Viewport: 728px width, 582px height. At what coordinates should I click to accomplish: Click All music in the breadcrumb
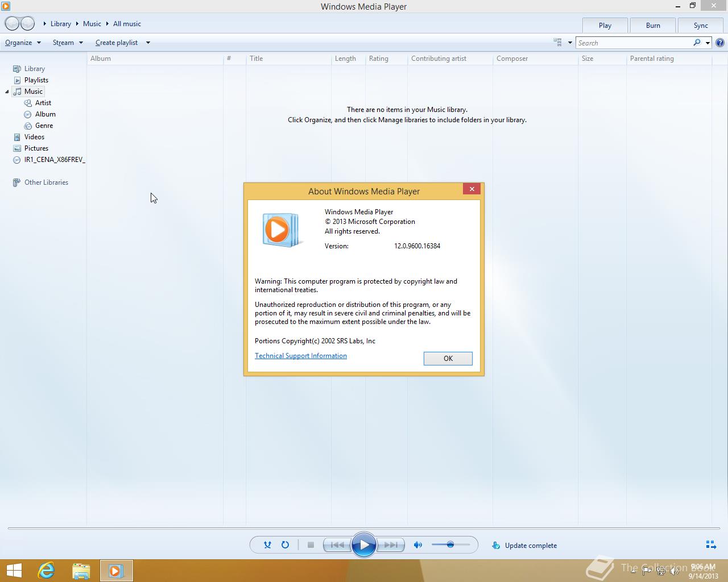127,24
